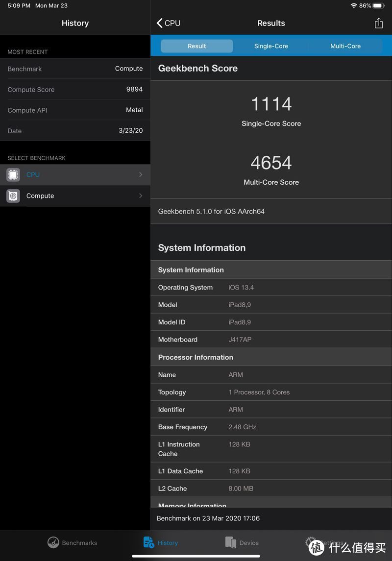Image resolution: width=392 pixels, height=561 pixels.
Task: Tap the 5:09 PM clock in status bar
Action: coord(19,6)
